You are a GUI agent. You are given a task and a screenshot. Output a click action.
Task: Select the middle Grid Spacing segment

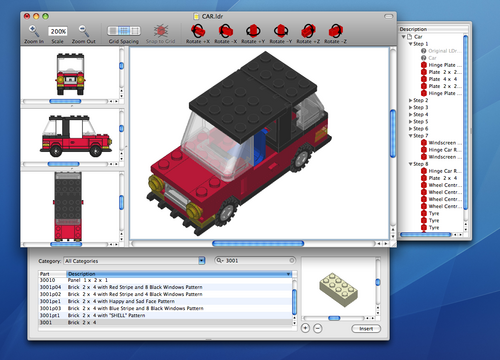point(124,31)
